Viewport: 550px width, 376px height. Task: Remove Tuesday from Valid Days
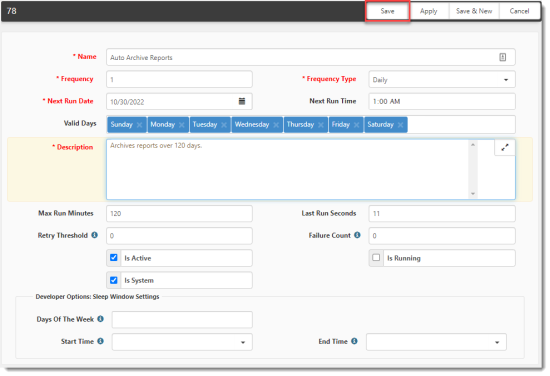click(x=224, y=125)
